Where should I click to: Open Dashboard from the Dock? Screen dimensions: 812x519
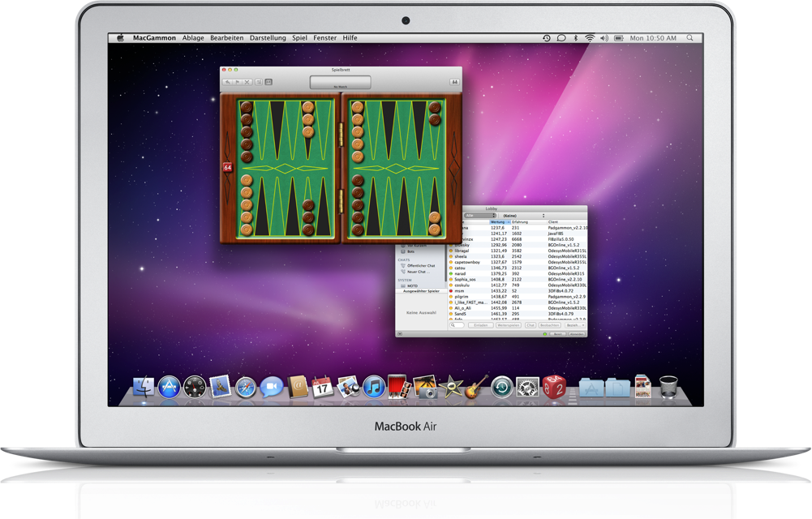point(195,387)
